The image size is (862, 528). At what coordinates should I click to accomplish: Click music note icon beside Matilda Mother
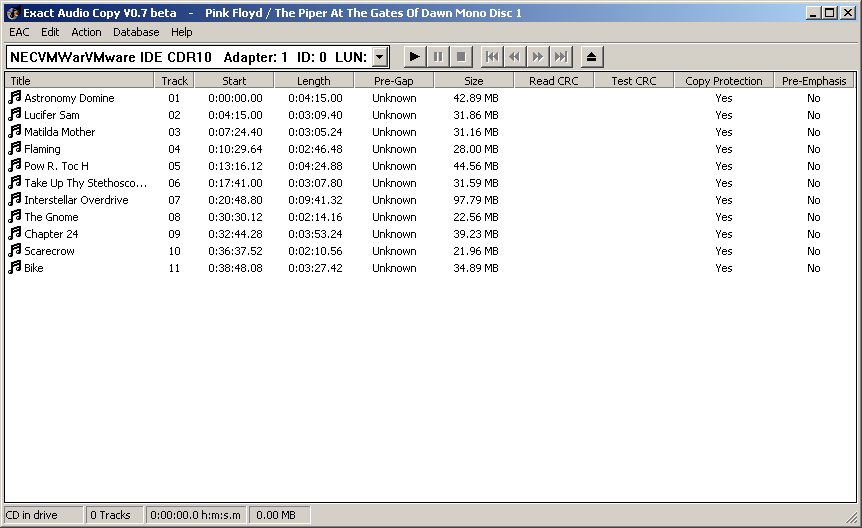pyautogui.click(x=15, y=131)
